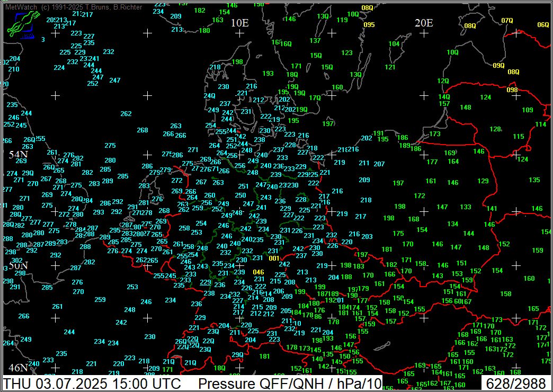This screenshot has height=392, width=553.
Task: Select the cyan '28Q' value above '284'
Action: coord(77,199)
